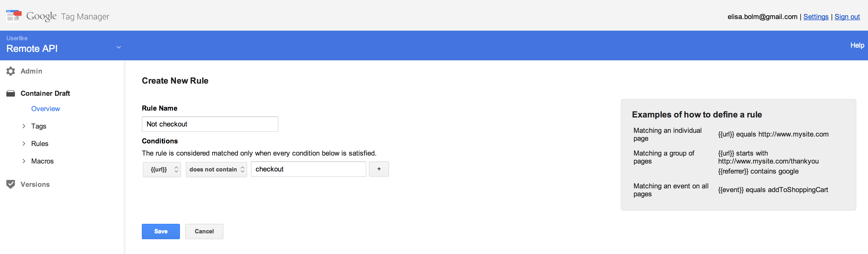The image size is (868, 254).
Task: Open the Settings link
Action: point(816,16)
